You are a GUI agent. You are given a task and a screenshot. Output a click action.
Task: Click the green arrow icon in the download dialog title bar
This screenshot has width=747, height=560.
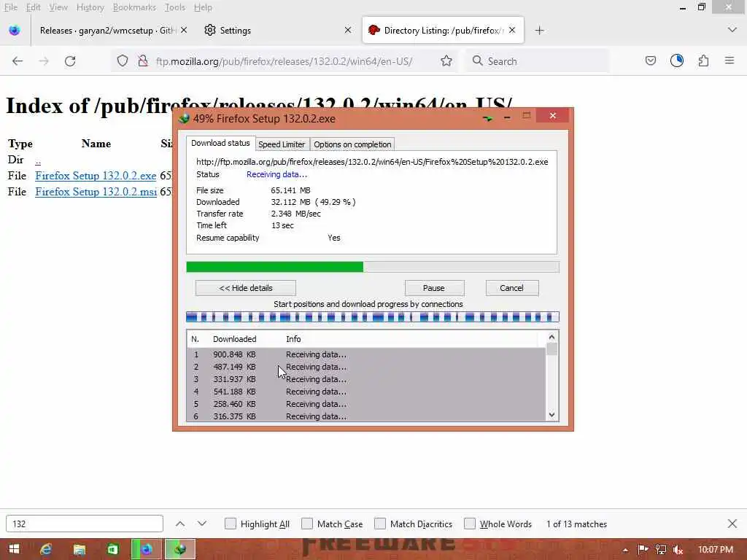pyautogui.click(x=487, y=117)
